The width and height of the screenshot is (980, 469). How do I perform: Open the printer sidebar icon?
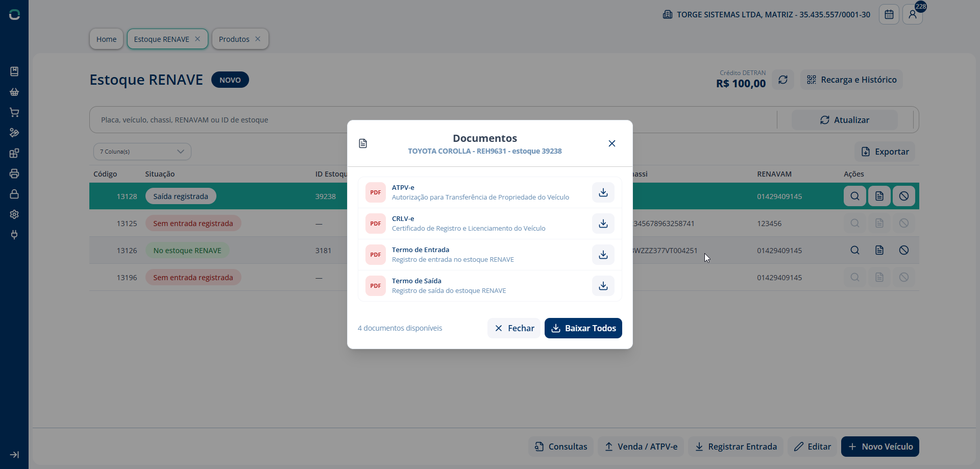pos(14,174)
